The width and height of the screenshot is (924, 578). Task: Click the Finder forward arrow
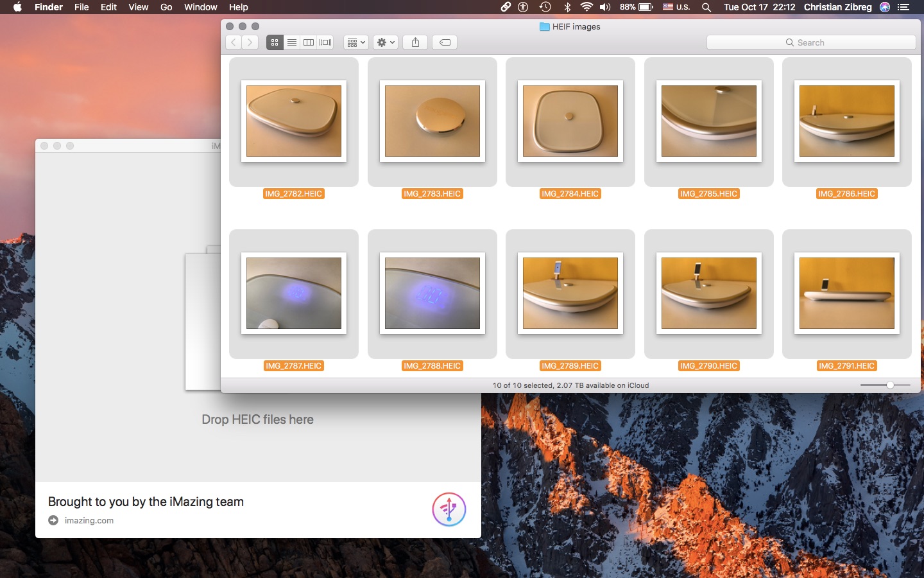pos(250,42)
